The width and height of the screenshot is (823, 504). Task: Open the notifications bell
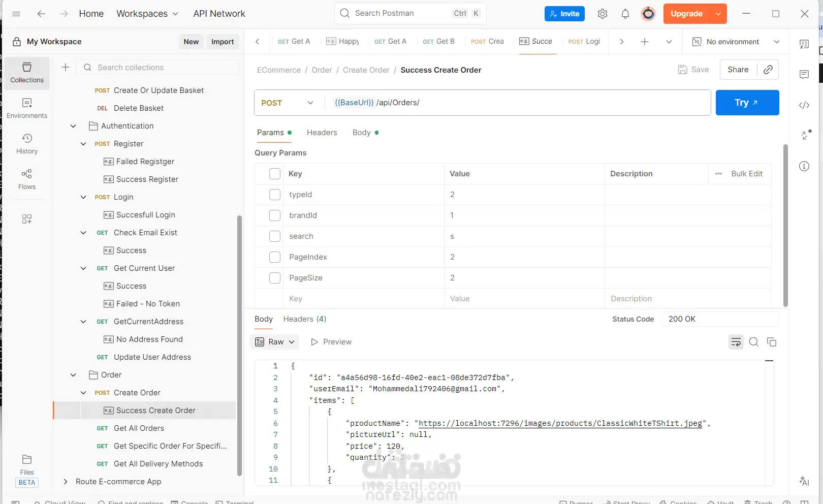[x=625, y=14]
